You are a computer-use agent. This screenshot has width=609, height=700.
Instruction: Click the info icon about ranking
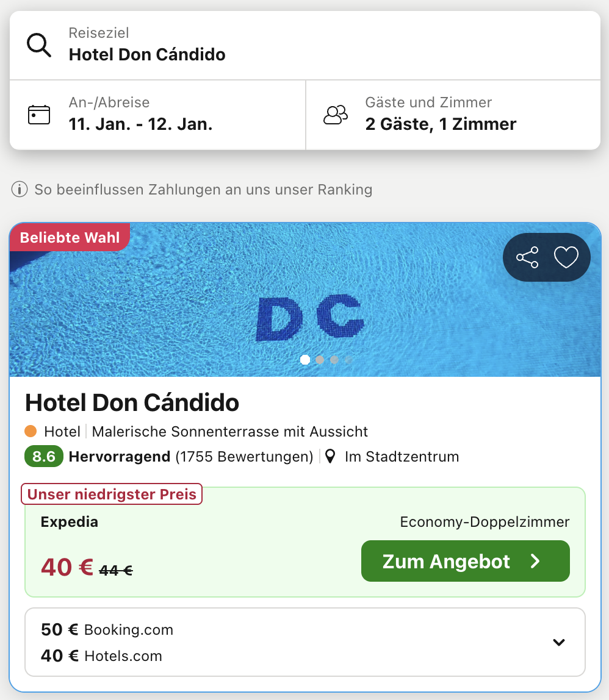20,190
